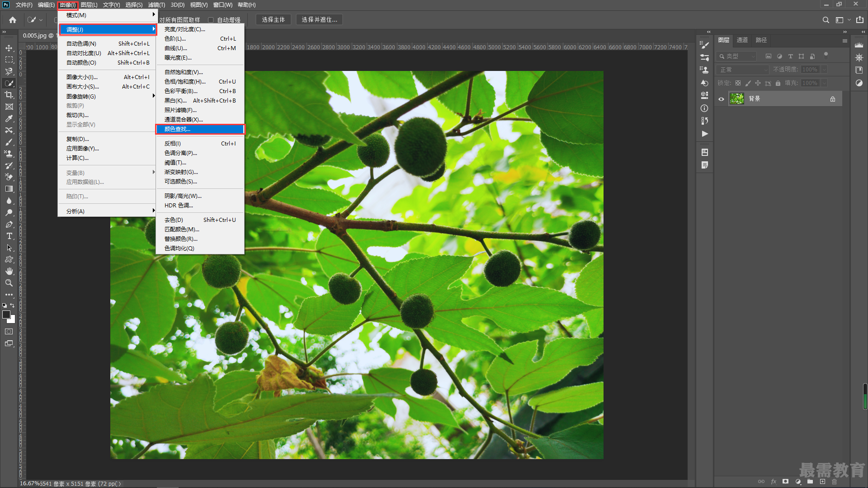Switch to the 通道 tab
Viewport: 868px width, 488px height.
742,40
